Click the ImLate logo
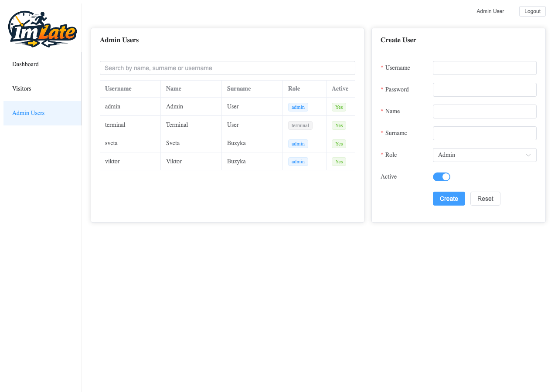This screenshot has width=558, height=392. 41,28
